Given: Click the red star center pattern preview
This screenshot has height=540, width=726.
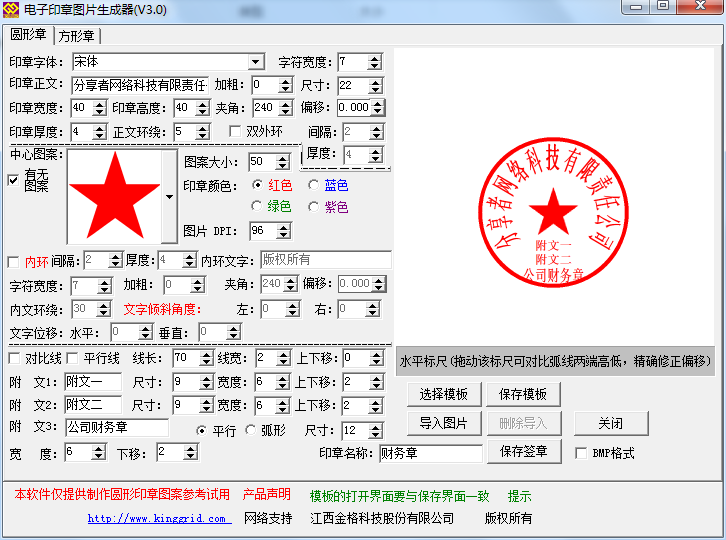Looking at the screenshot, I should [x=113, y=195].
